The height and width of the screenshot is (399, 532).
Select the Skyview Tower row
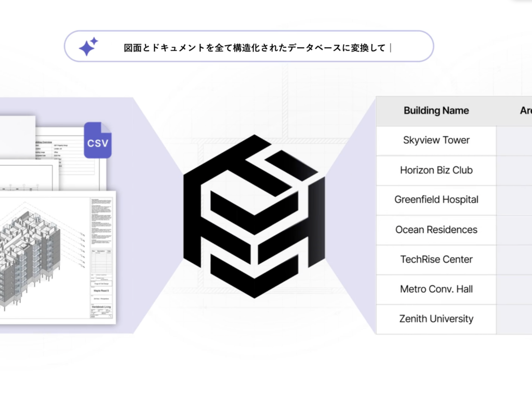(436, 140)
